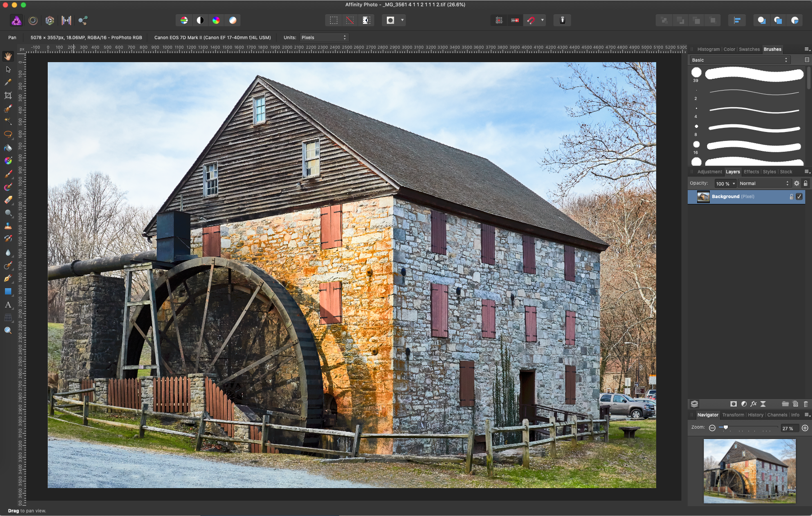Click the Deselect icon

pos(350,20)
